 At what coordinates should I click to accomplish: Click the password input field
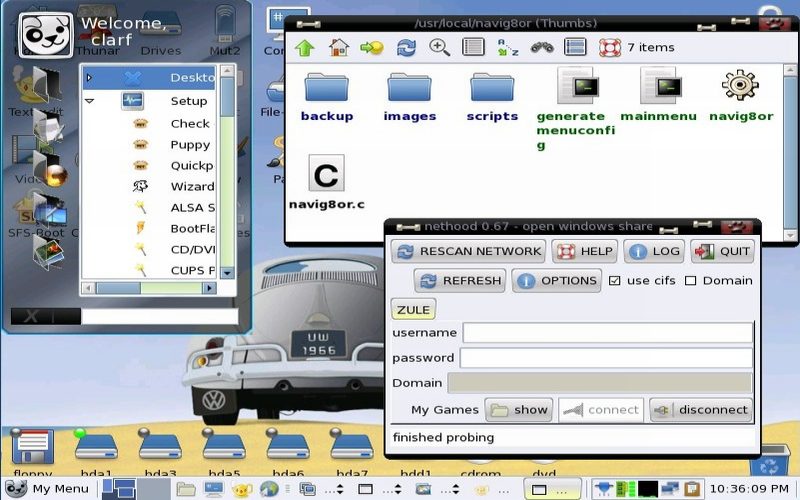606,358
